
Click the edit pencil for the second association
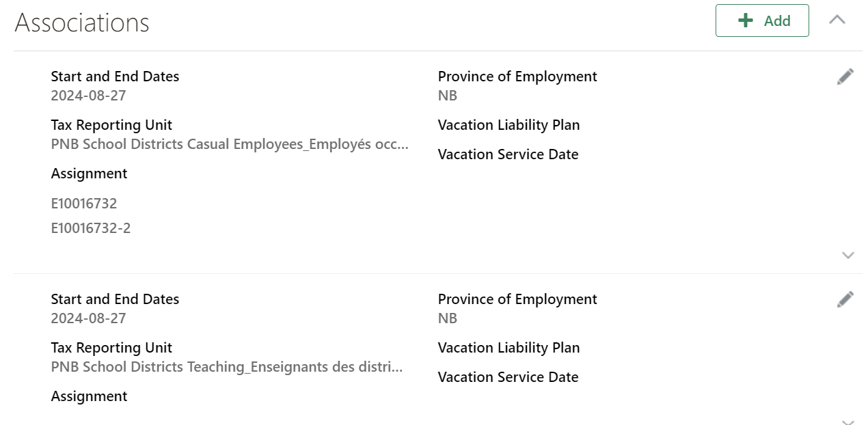coord(845,299)
